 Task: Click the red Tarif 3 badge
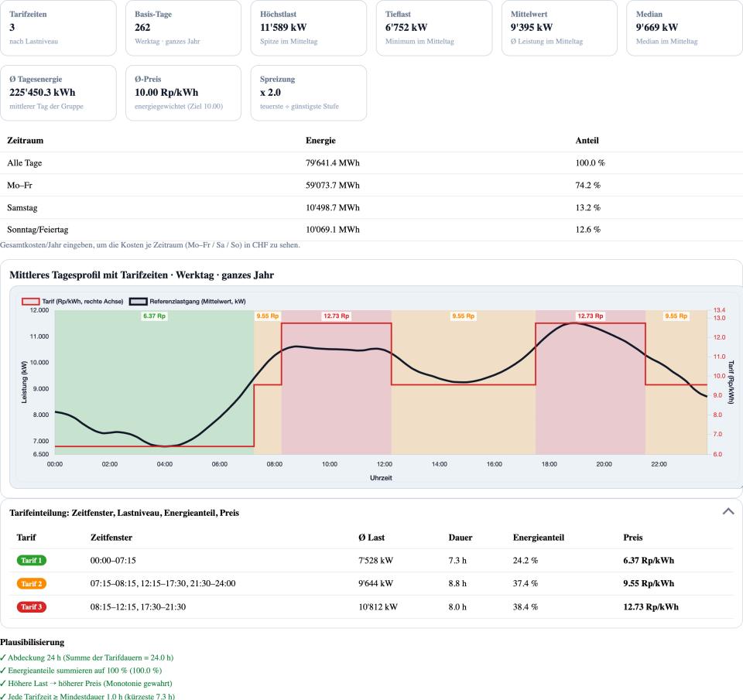(32, 606)
